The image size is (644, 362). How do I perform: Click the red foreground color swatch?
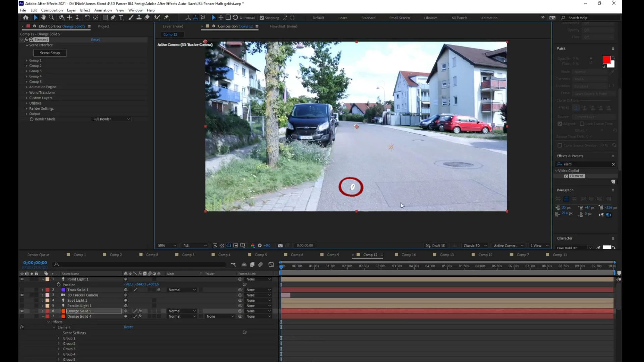[606, 60]
